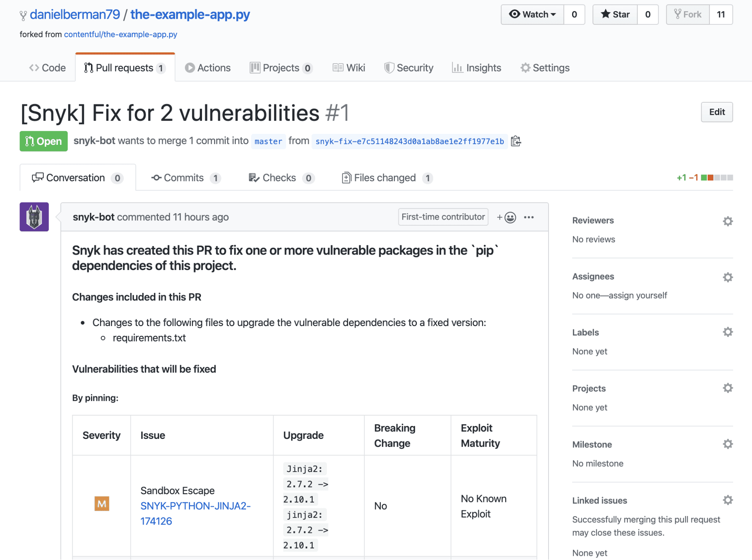Click the 'Sandbox Escape' issue text
Image resolution: width=752 pixels, height=560 pixels.
click(x=178, y=491)
